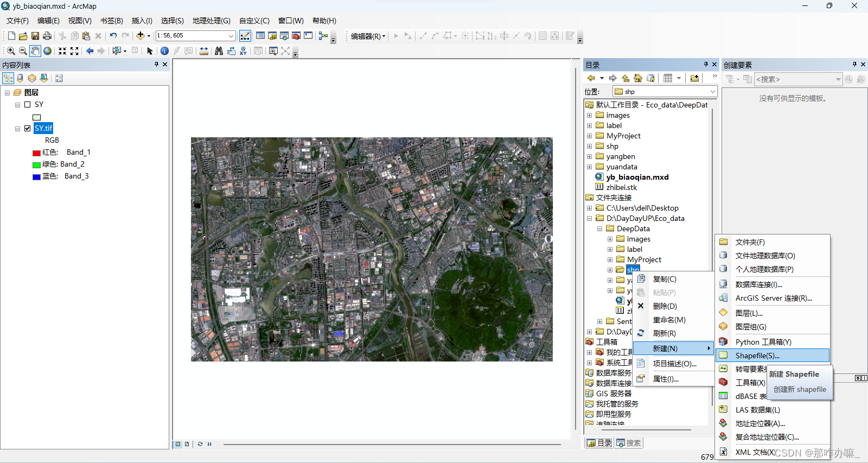The image size is (868, 463).
Task: Go to the home folder in Catalog
Action: (638, 78)
